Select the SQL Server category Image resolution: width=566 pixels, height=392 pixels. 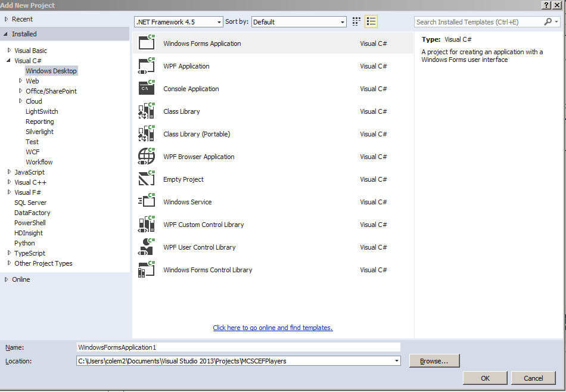pyautogui.click(x=30, y=203)
